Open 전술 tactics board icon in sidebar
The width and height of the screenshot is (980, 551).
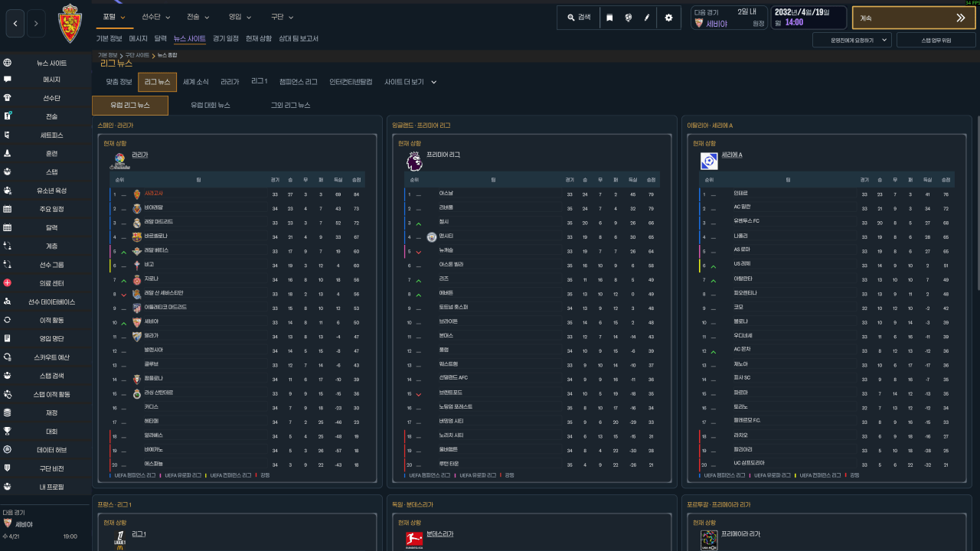(8, 116)
